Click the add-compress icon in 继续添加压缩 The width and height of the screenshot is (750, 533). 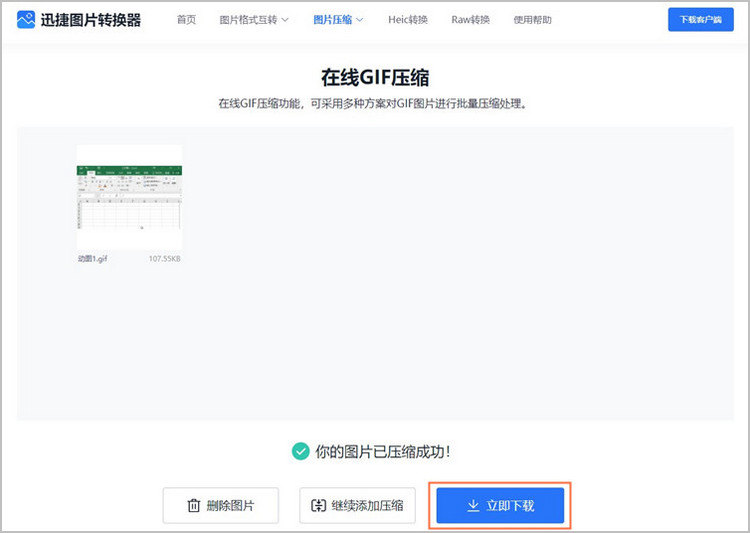[319, 505]
